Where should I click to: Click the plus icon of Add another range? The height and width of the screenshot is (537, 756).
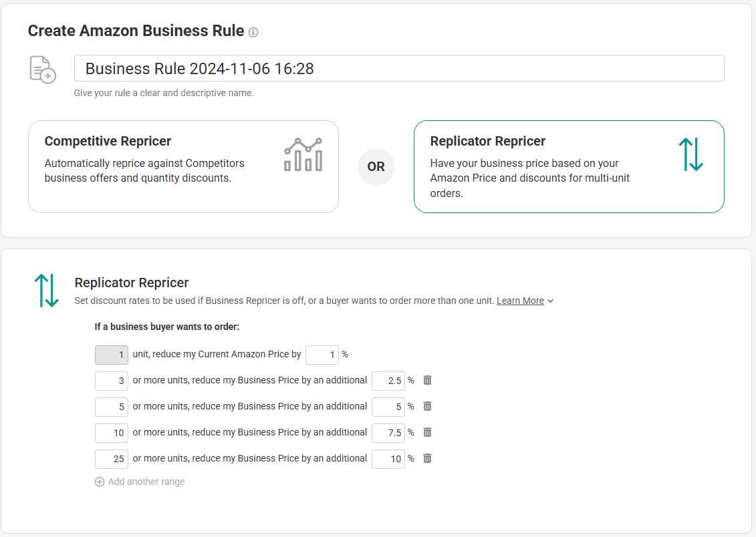click(x=100, y=482)
